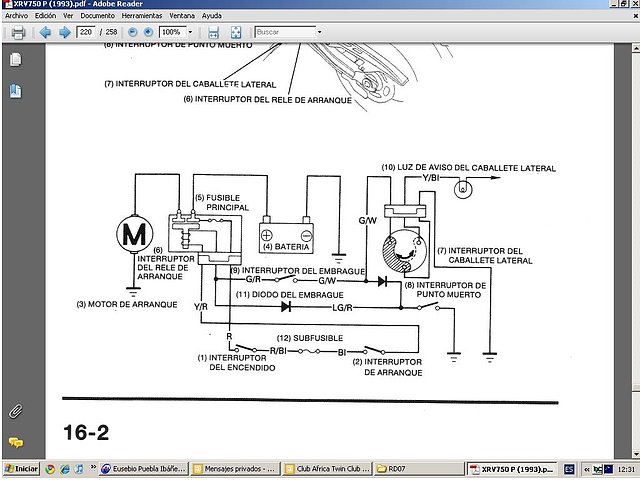Select the fit width page icon
Viewport: 640px width, 480px height.
point(213,32)
